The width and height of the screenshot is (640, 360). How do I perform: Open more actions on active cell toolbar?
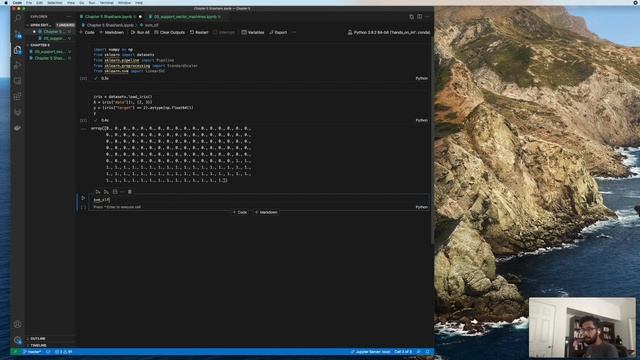coord(122,191)
